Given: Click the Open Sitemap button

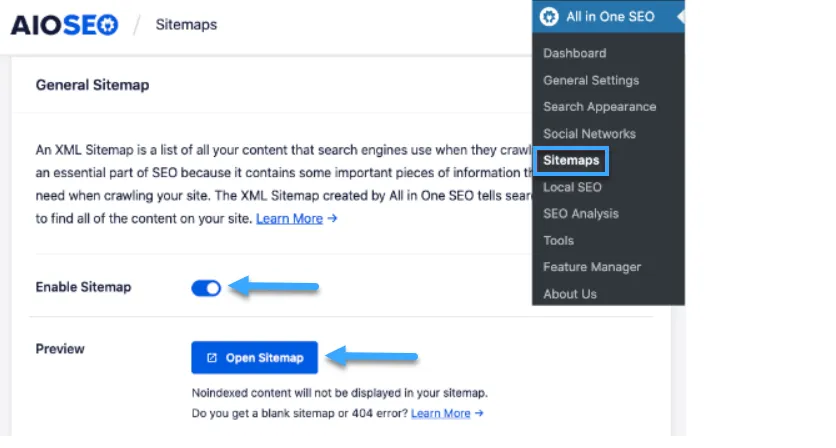Looking at the screenshot, I should [x=254, y=357].
